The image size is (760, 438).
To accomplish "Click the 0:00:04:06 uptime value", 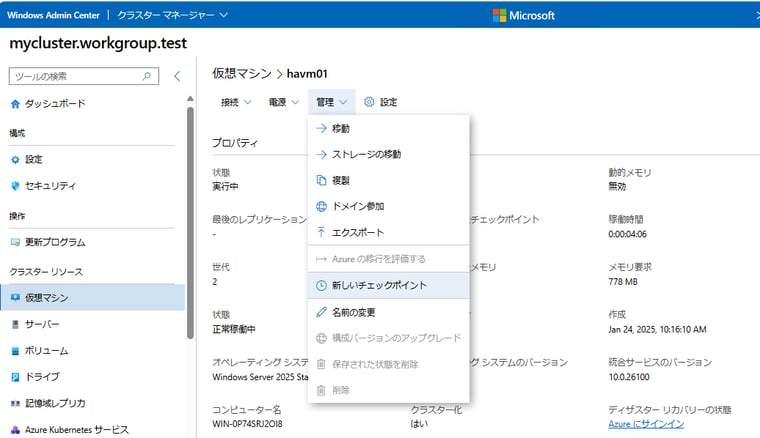I will pos(627,234).
